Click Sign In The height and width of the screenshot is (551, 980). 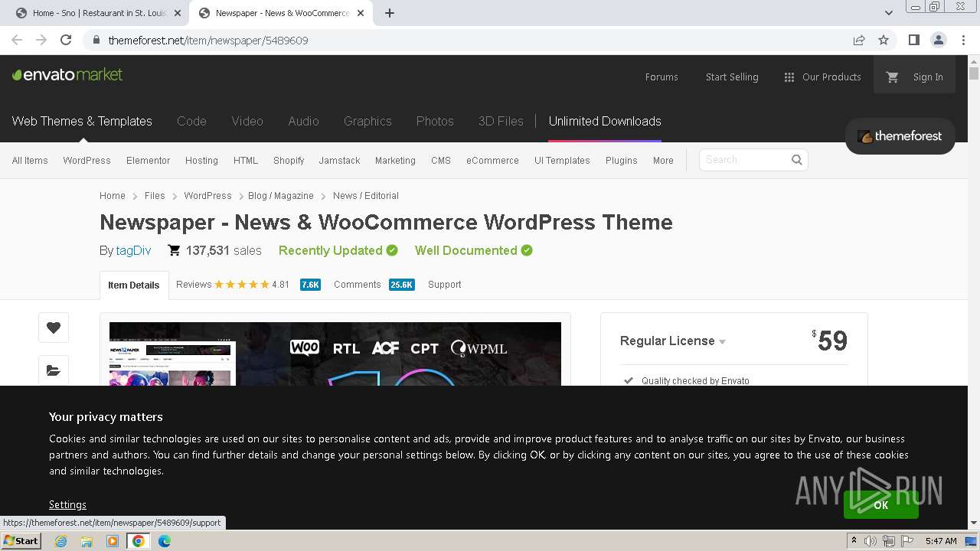click(x=928, y=77)
